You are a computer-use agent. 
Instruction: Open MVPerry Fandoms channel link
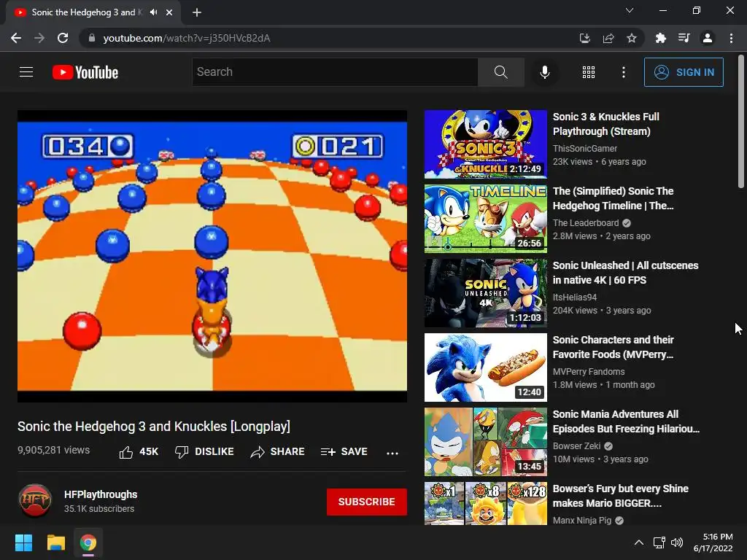(589, 371)
